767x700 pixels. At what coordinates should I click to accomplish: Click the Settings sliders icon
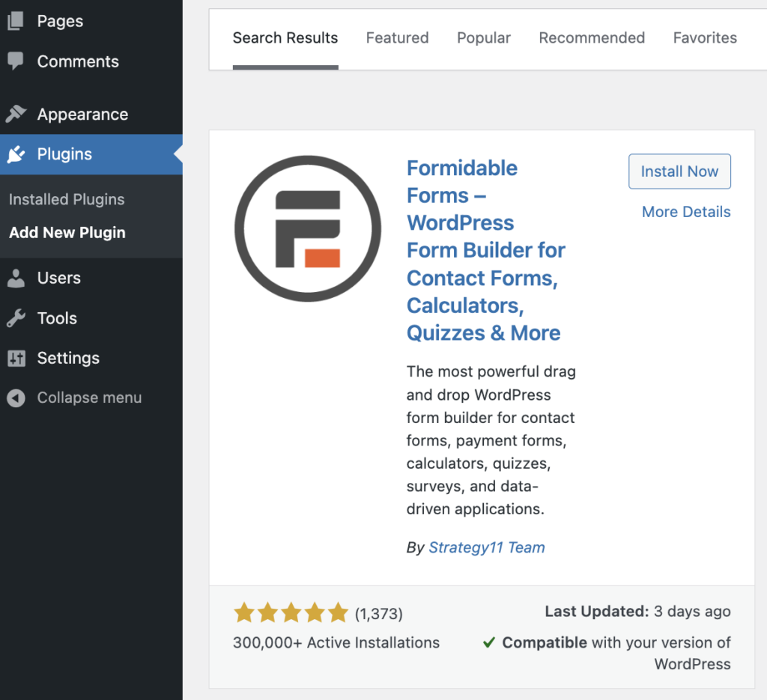[16, 359]
